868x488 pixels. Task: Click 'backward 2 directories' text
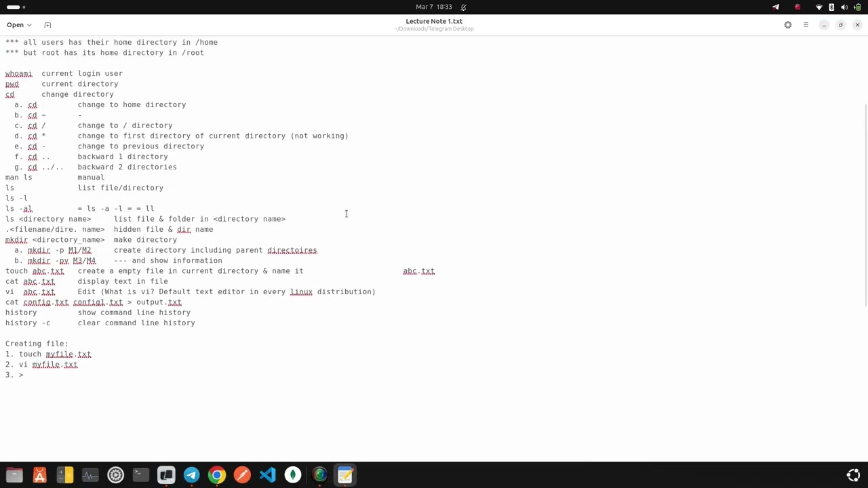pyautogui.click(x=127, y=167)
